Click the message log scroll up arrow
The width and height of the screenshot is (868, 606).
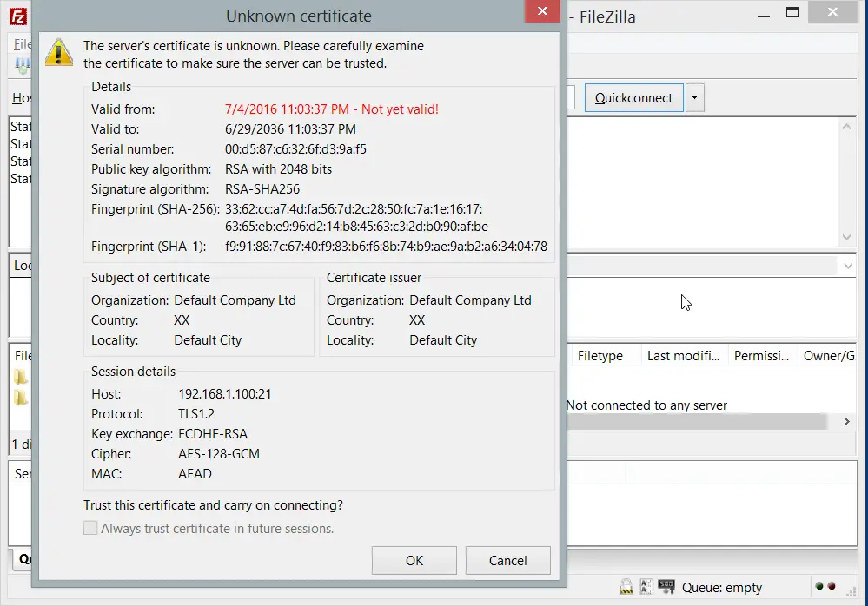click(x=846, y=127)
